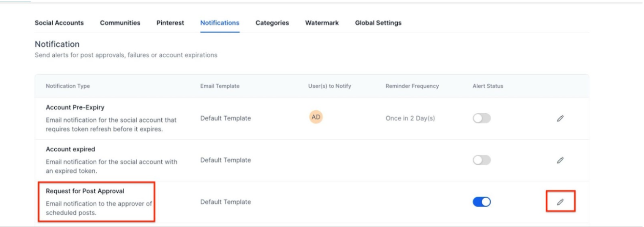644x227 pixels.
Task: Turn on the Account expired alert
Action: coord(481,160)
